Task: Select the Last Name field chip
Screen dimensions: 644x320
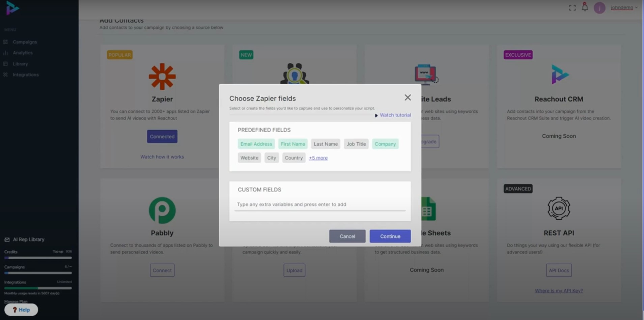Action: pyautogui.click(x=326, y=144)
